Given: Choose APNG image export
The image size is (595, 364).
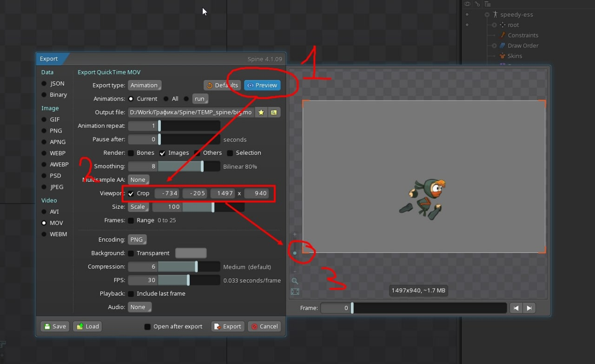Looking at the screenshot, I should [44, 142].
